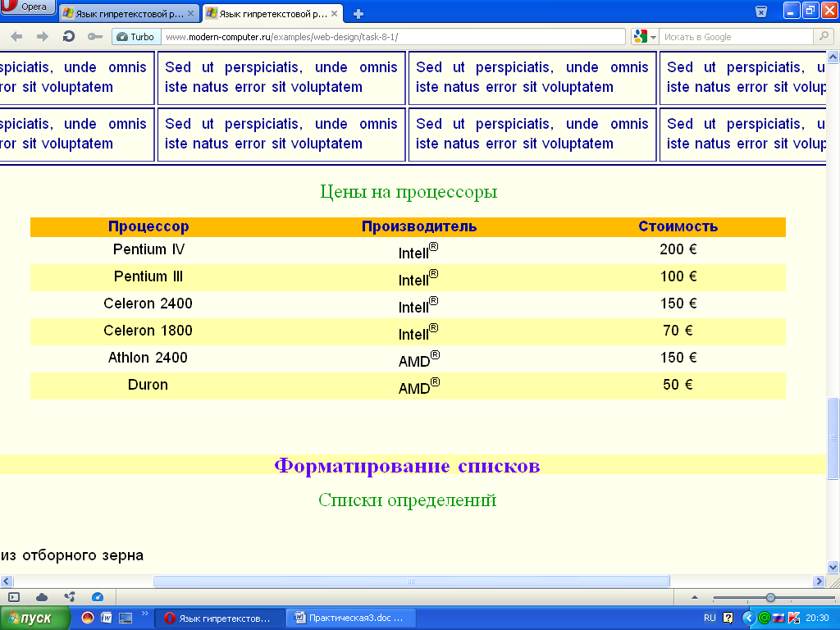Click the horizontal scrollbar right arrow
This screenshot has height=630, width=840.
point(819,581)
